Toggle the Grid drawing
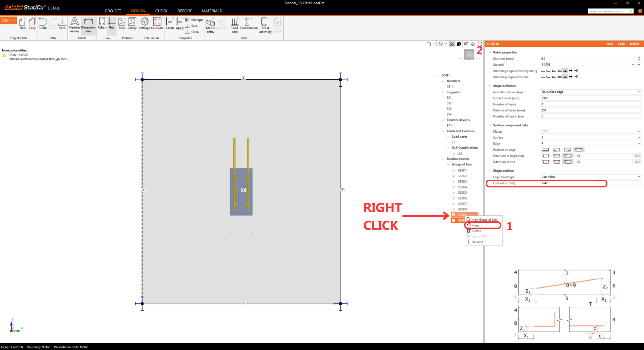 [112, 24]
